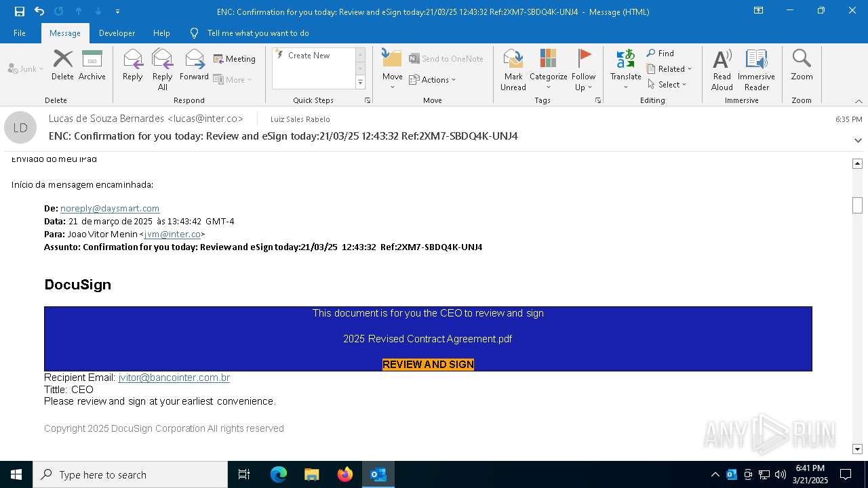Click the Follow Up flag

click(583, 70)
